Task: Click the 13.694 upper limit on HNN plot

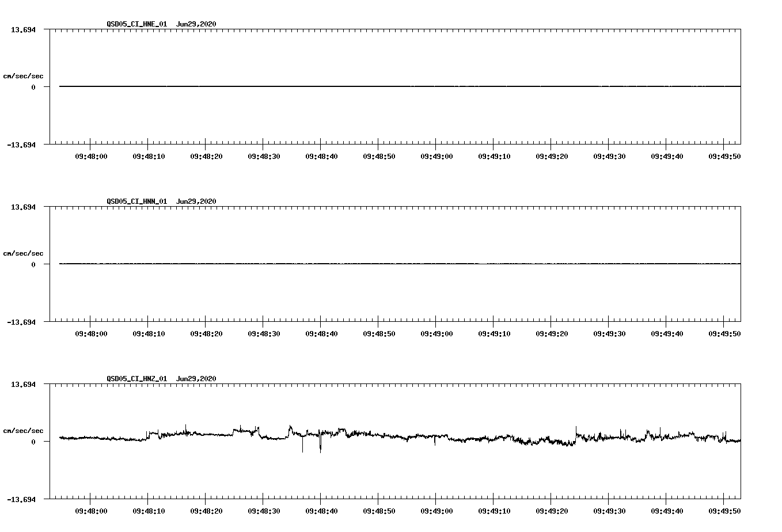Action: click(x=23, y=207)
